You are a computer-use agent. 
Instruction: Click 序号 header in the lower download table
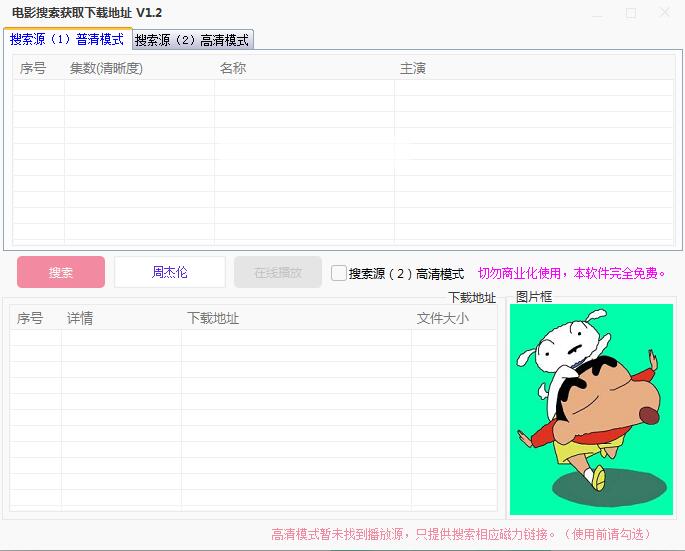30,318
